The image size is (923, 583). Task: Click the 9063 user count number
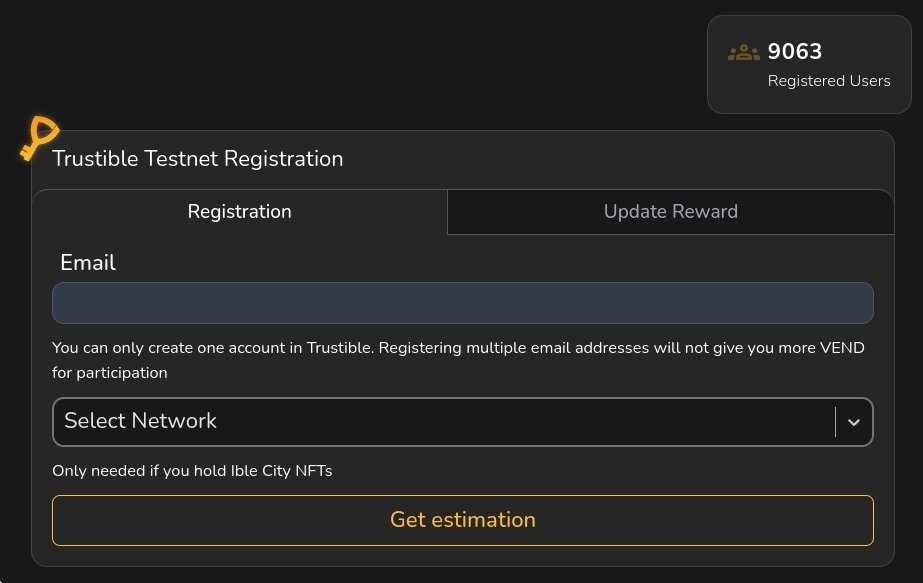[x=795, y=52]
